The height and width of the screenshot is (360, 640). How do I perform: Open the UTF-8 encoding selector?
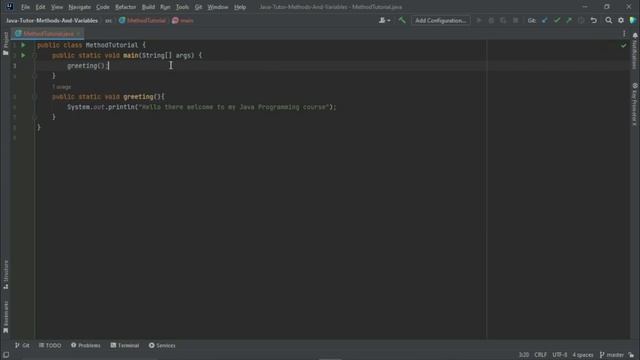coord(560,355)
